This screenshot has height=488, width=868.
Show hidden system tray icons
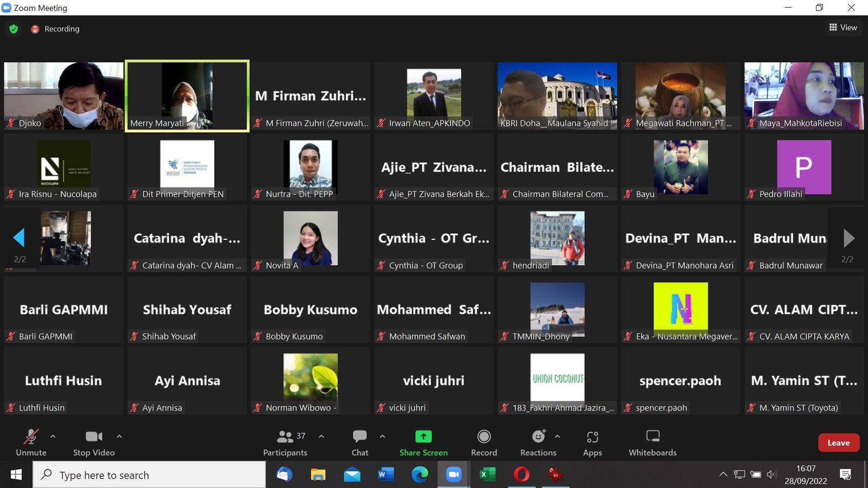point(723,474)
